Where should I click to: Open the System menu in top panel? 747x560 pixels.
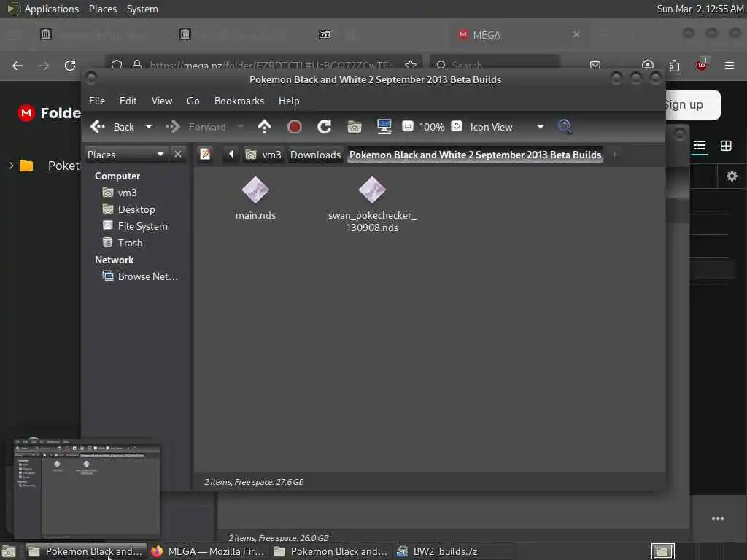[x=142, y=9]
